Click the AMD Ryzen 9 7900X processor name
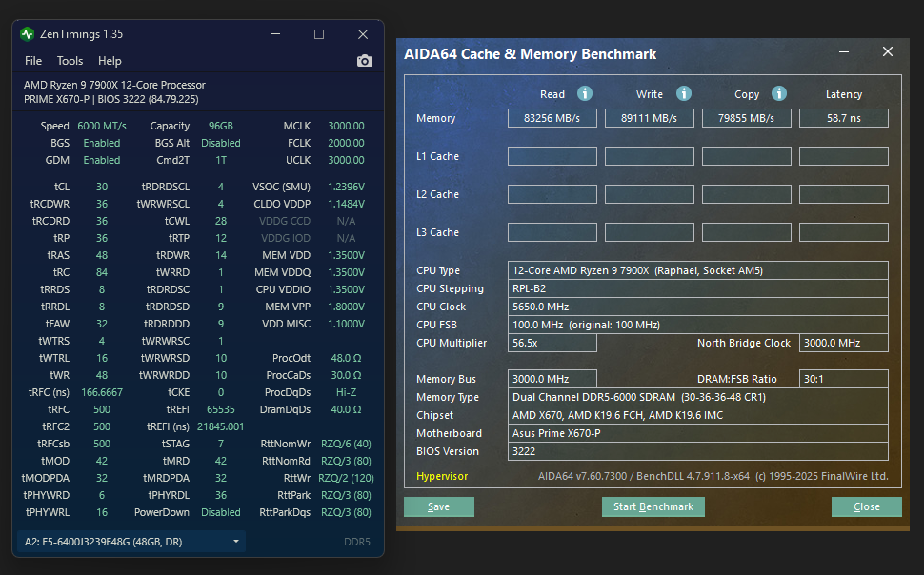 pos(115,85)
